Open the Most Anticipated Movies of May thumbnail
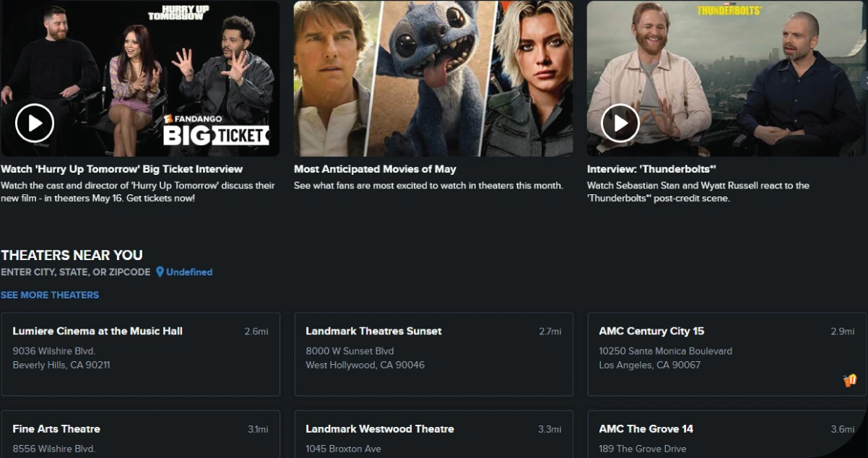The width and height of the screenshot is (868, 458). (433, 78)
